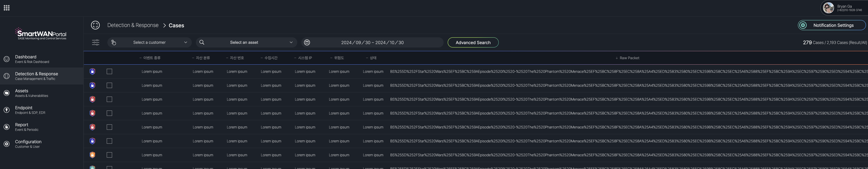Click the fullscreen icon beside the breadcrumb
Viewport: 868px width, 169px height.
(95, 25)
